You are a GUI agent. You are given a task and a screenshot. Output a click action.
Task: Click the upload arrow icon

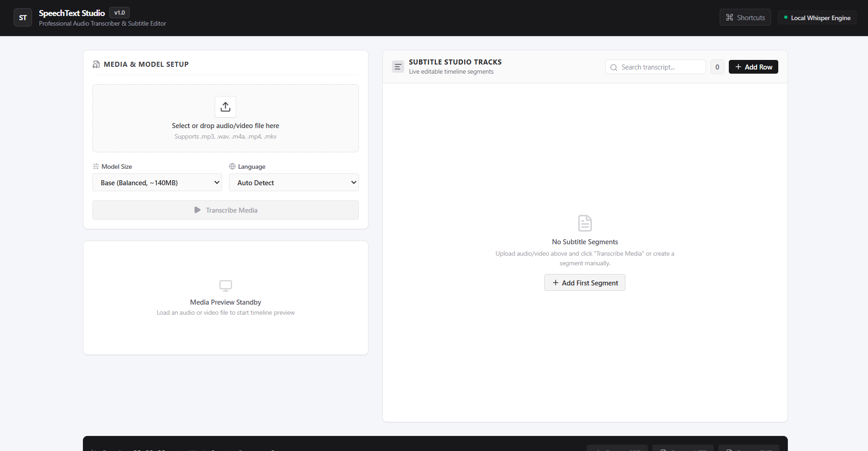tap(225, 107)
